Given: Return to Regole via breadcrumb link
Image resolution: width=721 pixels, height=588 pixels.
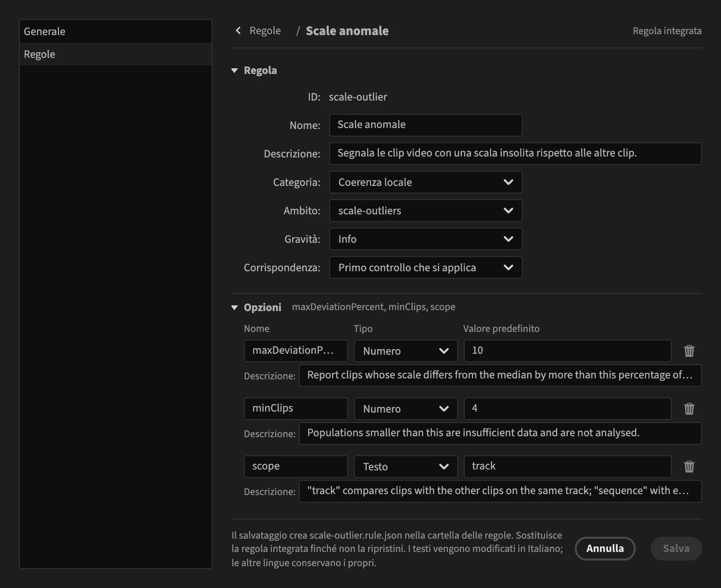Looking at the screenshot, I should click(x=265, y=31).
